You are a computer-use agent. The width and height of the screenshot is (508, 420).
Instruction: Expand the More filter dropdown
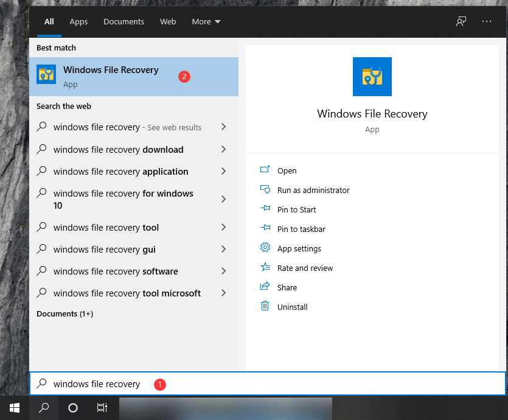coord(206,21)
